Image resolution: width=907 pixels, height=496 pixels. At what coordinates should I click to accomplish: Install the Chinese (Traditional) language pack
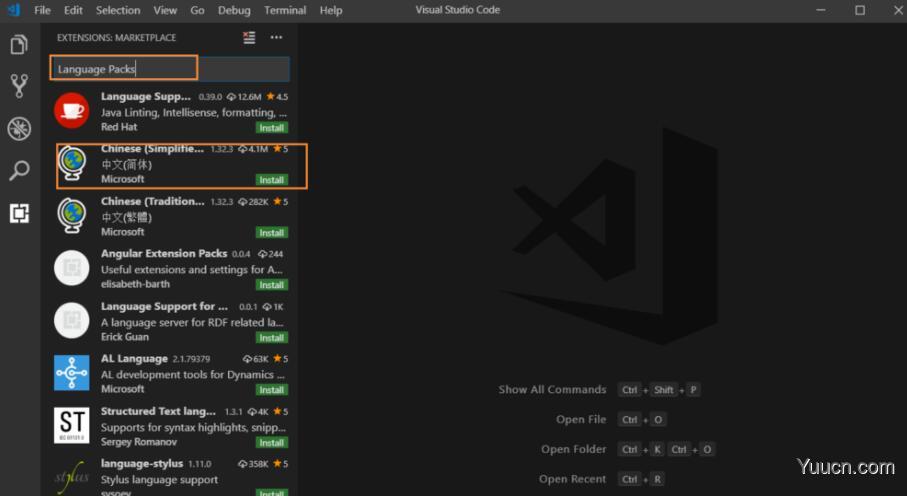pos(271,233)
